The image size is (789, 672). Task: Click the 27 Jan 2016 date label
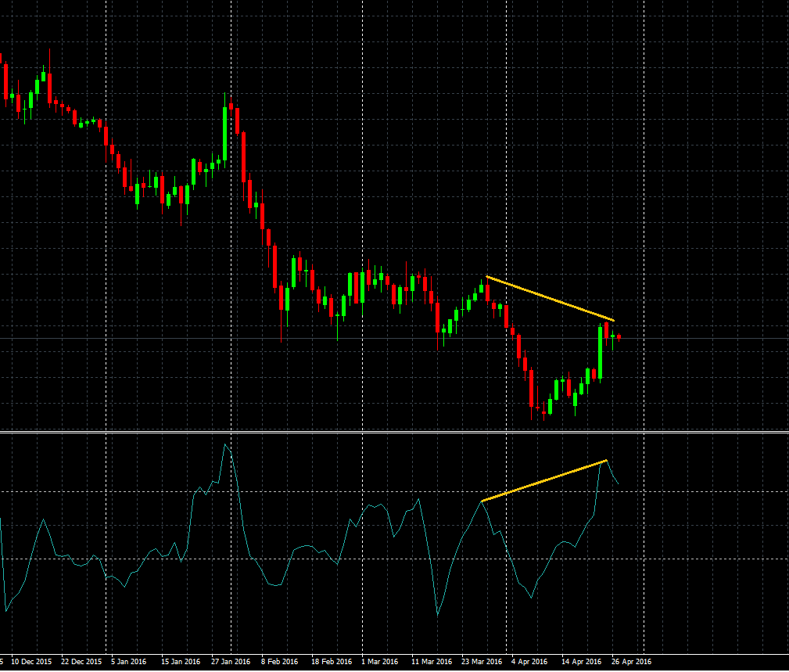231,661
